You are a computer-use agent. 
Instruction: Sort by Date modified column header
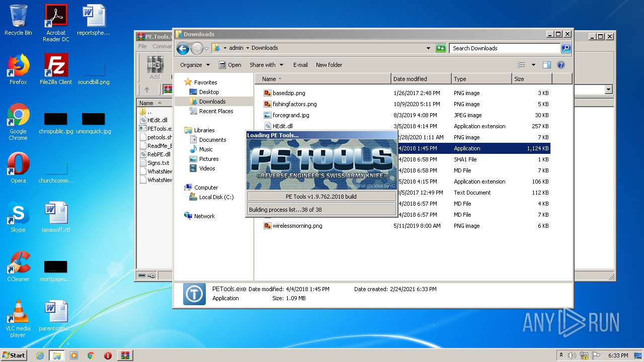[x=421, y=79]
